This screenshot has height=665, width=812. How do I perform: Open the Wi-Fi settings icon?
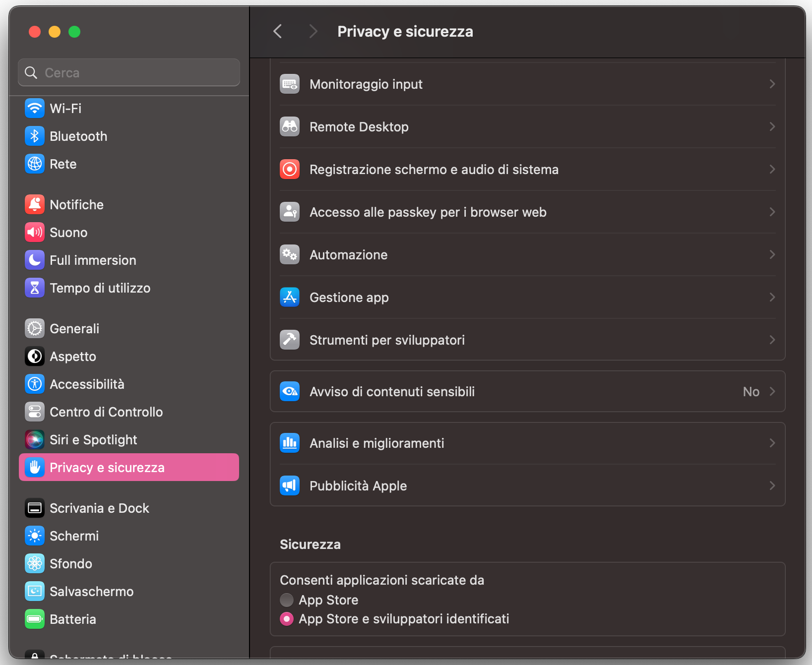34,108
